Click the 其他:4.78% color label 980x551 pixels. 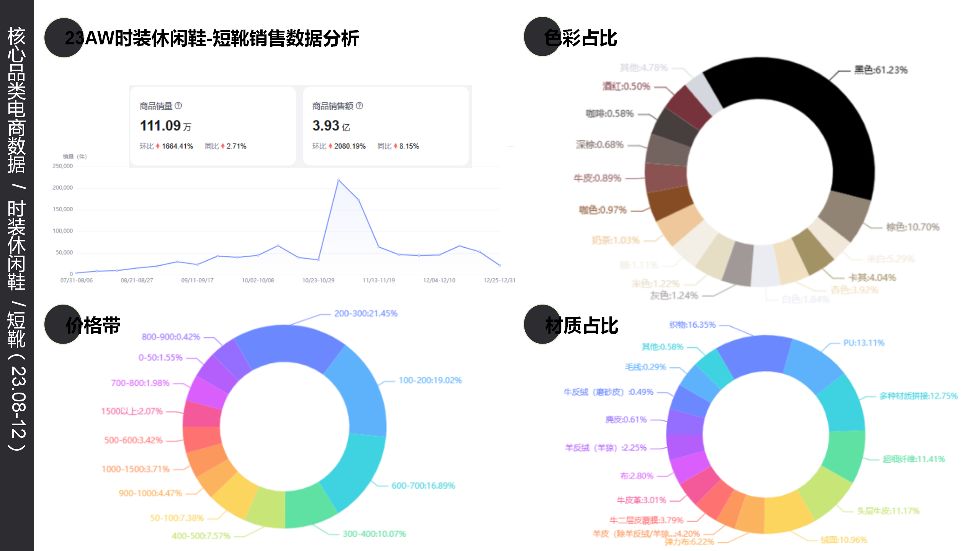point(644,68)
